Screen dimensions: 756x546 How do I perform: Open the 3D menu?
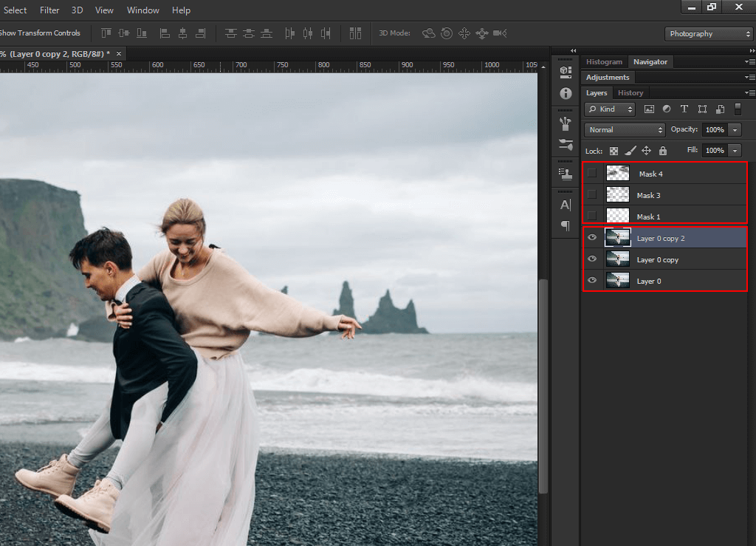(x=77, y=10)
